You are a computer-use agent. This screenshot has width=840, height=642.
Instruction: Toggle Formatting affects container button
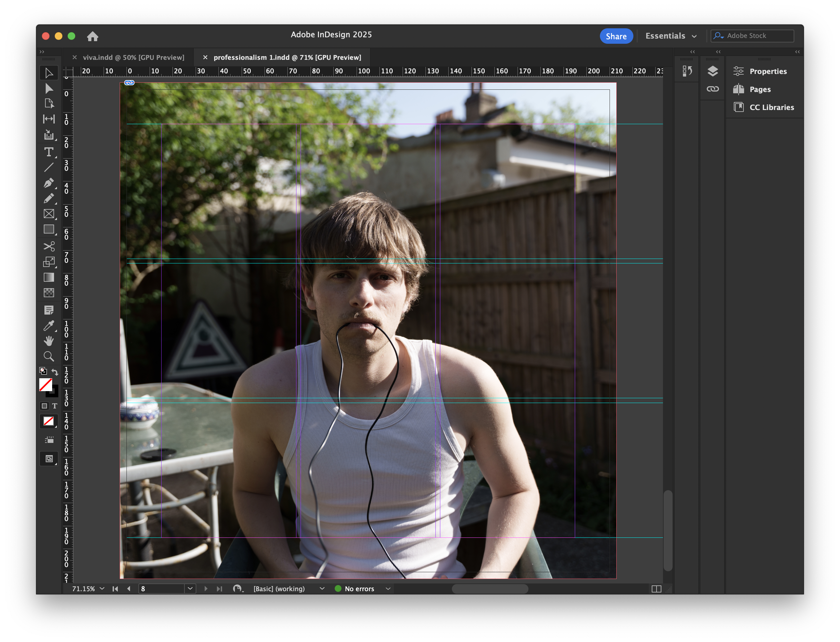point(44,406)
